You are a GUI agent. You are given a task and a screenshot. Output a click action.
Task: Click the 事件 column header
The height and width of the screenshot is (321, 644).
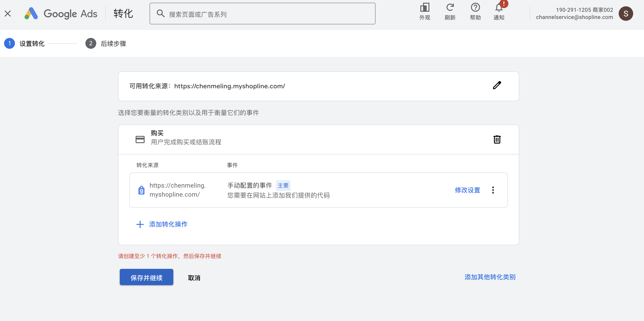232,165
